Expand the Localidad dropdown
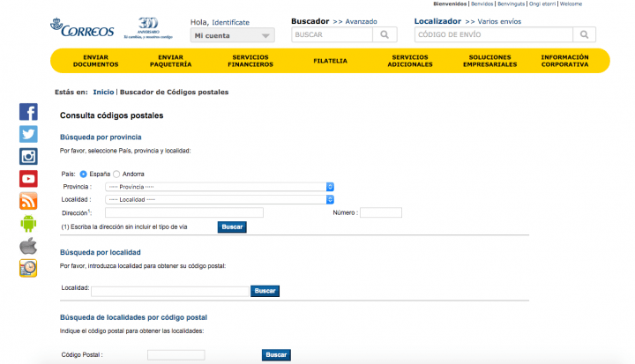This screenshot has width=635, height=364. click(219, 199)
